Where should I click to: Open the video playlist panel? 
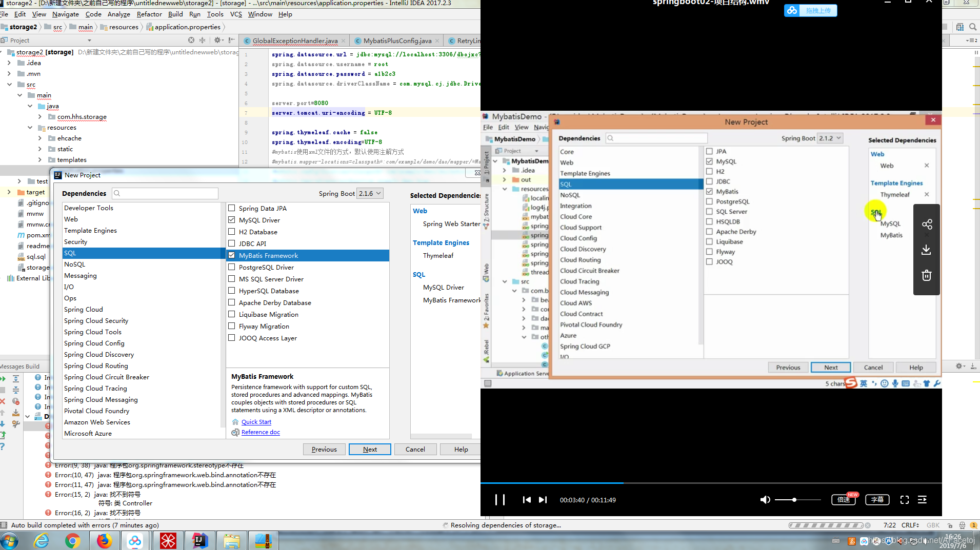[x=922, y=500]
